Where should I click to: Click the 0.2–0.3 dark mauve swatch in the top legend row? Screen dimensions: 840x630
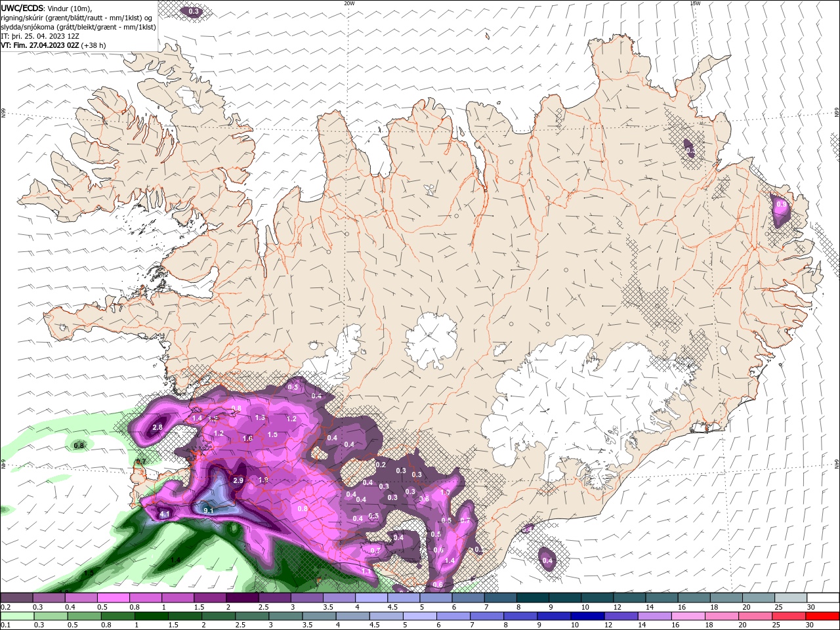click(x=17, y=598)
